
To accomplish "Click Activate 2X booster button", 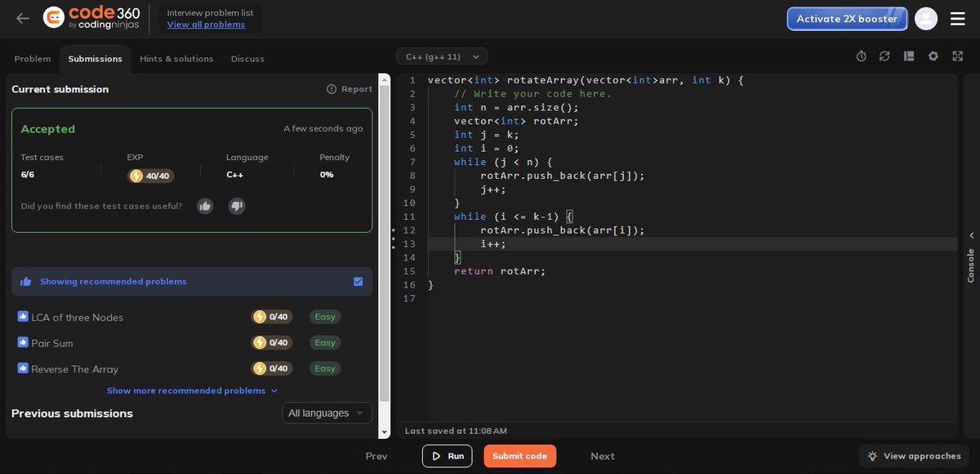I will [847, 19].
